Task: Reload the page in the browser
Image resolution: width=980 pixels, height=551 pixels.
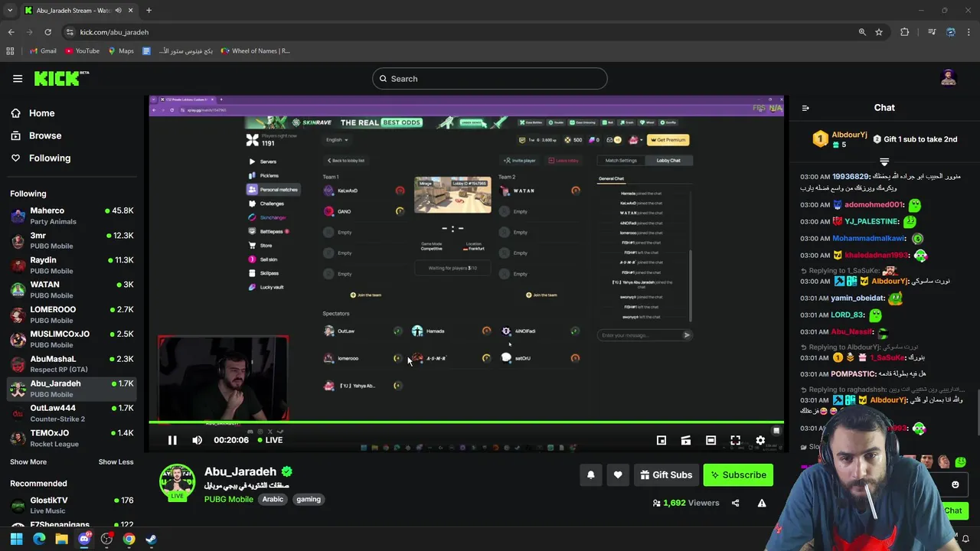Action: click(x=47, y=32)
